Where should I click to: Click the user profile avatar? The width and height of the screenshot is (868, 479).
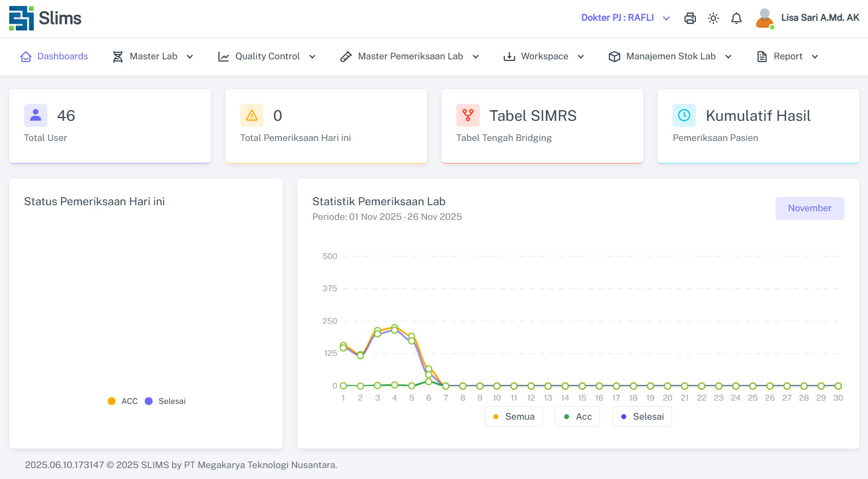[765, 18]
